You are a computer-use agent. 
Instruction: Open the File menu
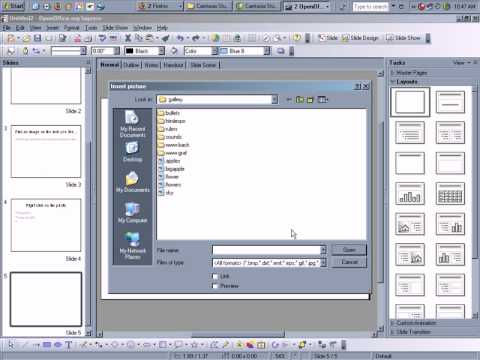pyautogui.click(x=6, y=28)
